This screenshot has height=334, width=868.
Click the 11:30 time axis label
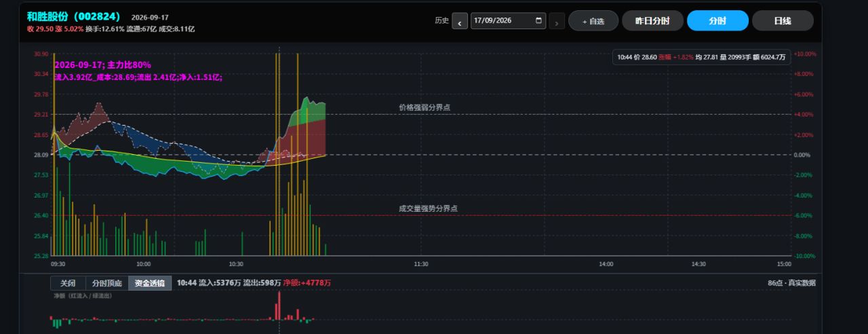(x=420, y=264)
